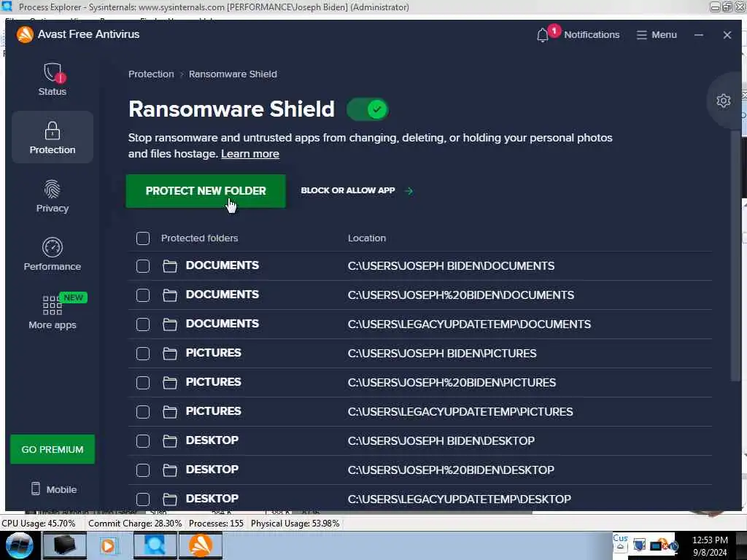Viewport: 747px width, 560px height.
Task: Open Ransomware Shield settings gear
Action: pyautogui.click(x=723, y=101)
